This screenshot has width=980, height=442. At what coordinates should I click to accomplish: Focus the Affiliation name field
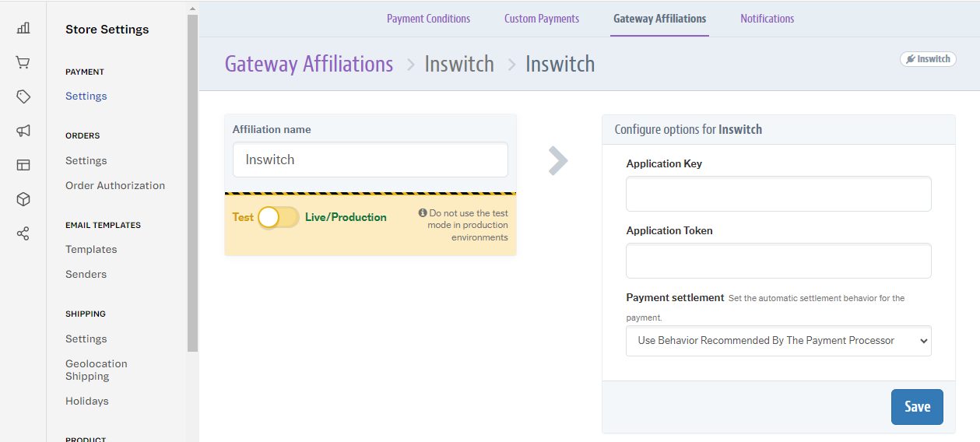click(371, 160)
